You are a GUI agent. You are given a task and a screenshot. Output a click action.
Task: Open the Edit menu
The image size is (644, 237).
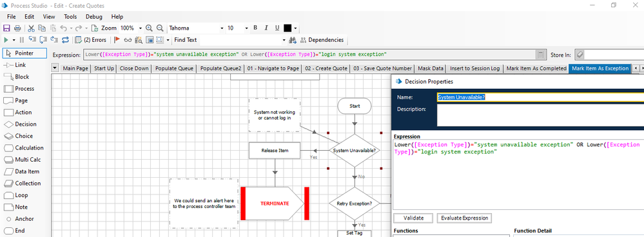pos(29,17)
